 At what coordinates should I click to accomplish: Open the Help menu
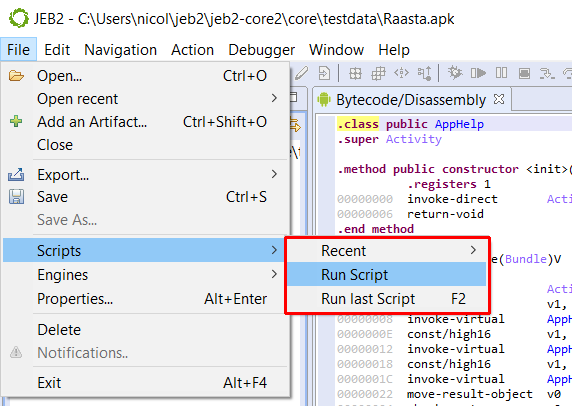[x=394, y=49]
